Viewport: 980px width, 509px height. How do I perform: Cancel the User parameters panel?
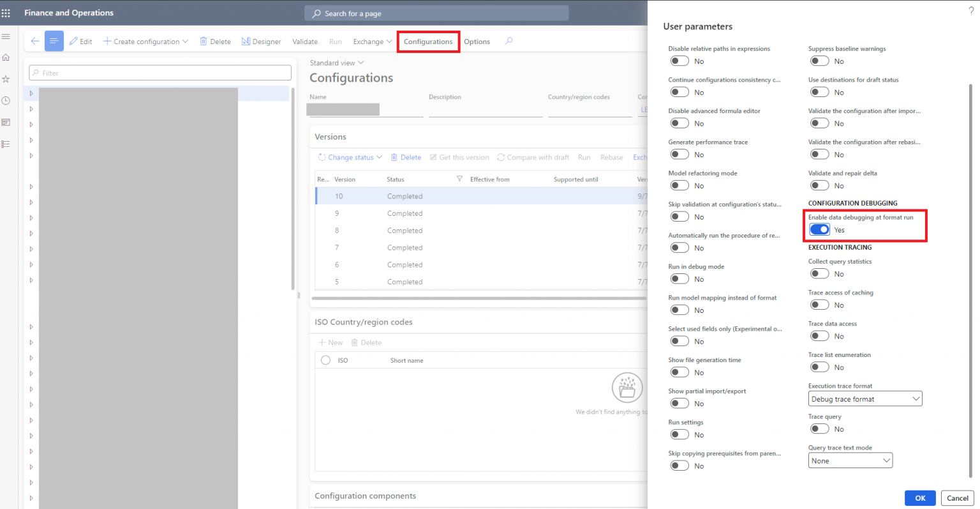click(957, 498)
